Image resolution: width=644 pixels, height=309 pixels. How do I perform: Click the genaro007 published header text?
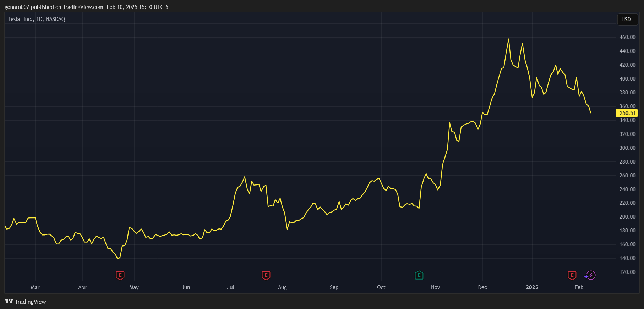(86, 7)
